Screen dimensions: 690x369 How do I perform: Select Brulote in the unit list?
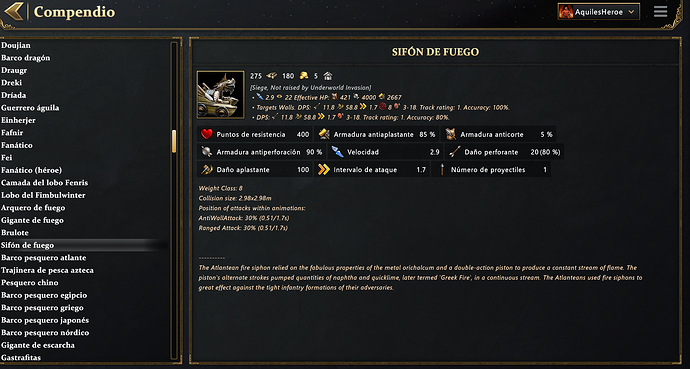click(15, 233)
